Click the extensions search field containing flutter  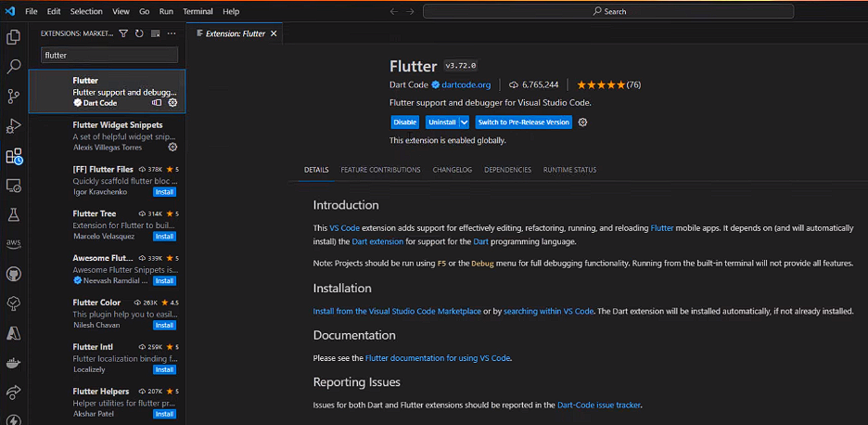(x=109, y=55)
